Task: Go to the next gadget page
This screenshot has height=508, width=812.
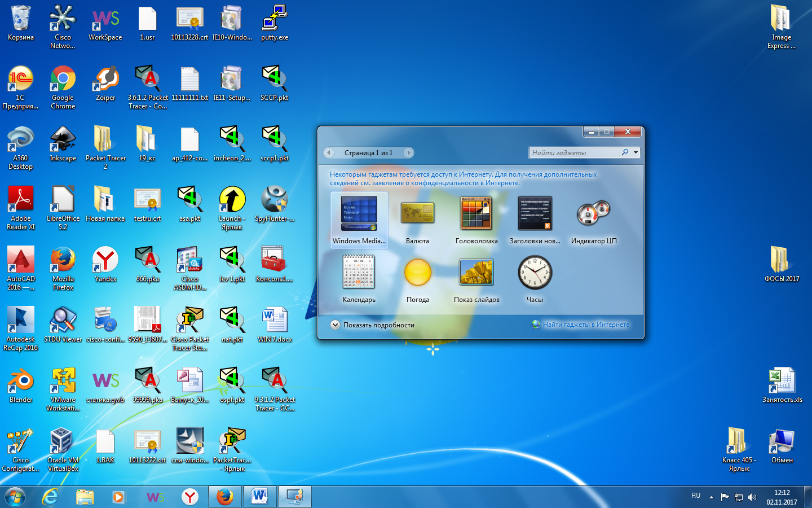Action: click(409, 152)
